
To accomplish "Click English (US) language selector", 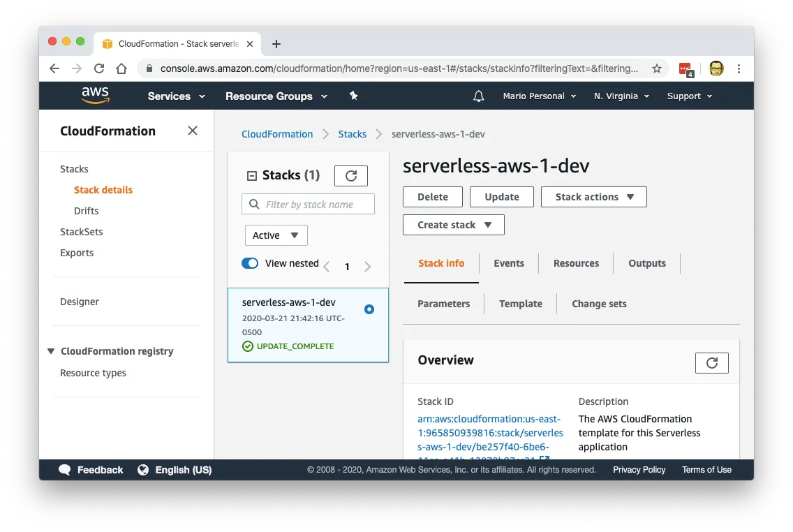I will (183, 470).
